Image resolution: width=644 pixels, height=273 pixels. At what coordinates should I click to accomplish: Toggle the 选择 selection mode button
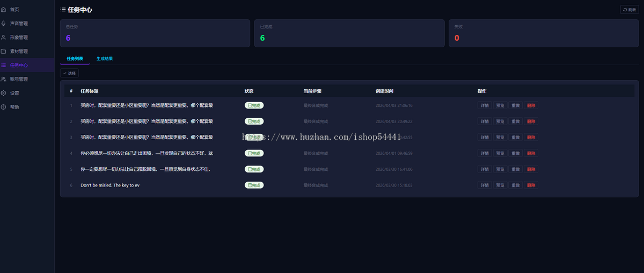click(x=69, y=73)
